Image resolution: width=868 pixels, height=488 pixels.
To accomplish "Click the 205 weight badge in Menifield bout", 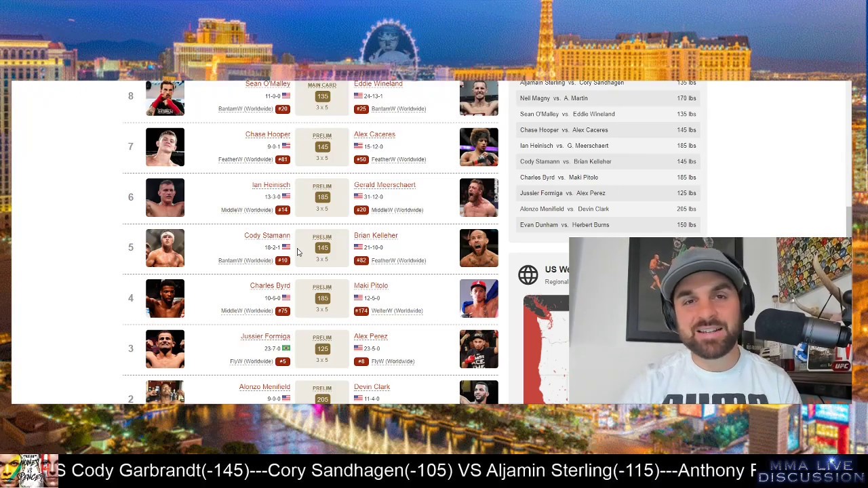I will point(322,399).
